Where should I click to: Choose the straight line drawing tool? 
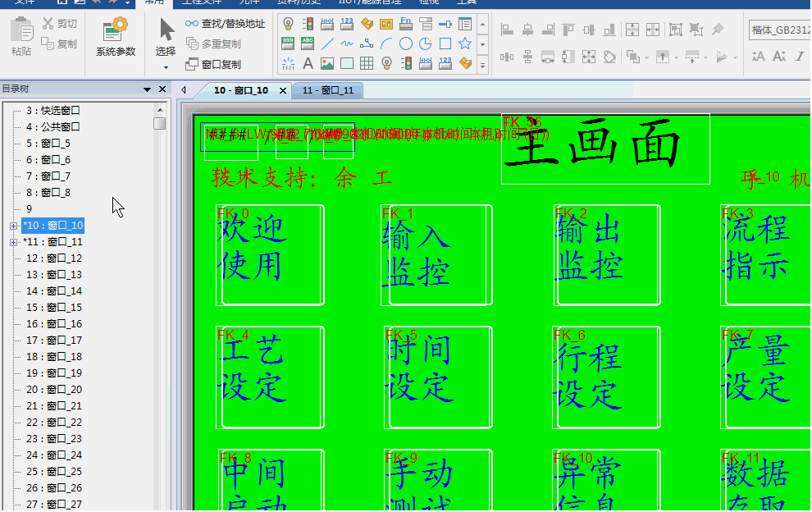(x=327, y=43)
